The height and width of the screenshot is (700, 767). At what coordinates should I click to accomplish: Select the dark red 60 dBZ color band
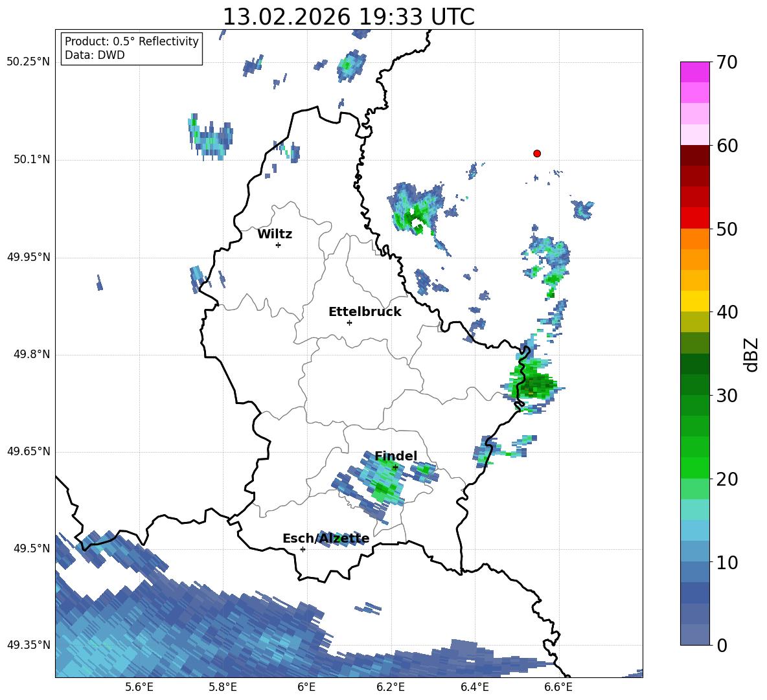(694, 155)
